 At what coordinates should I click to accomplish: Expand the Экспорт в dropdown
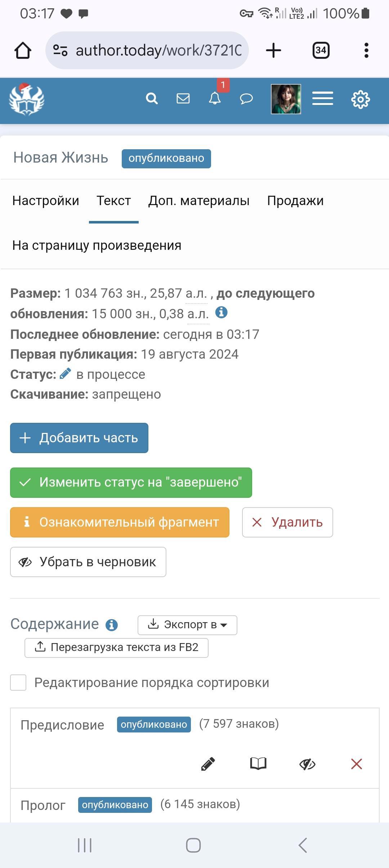pos(187,625)
